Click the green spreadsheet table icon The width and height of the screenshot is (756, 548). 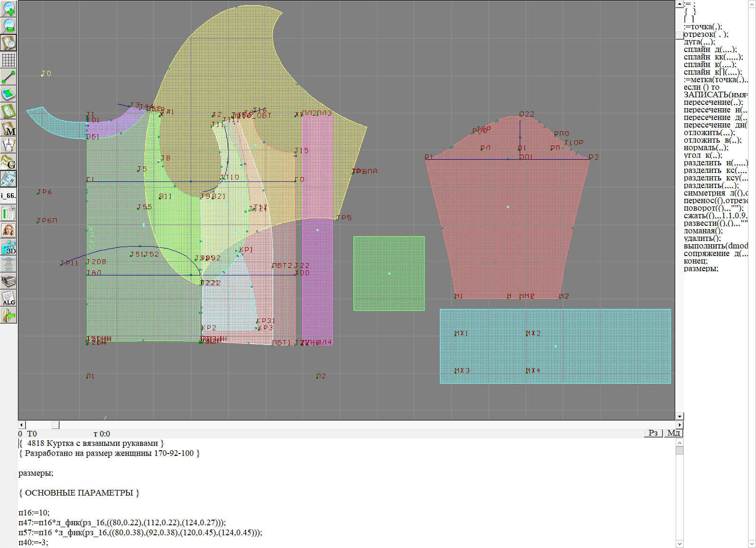[x=9, y=213]
